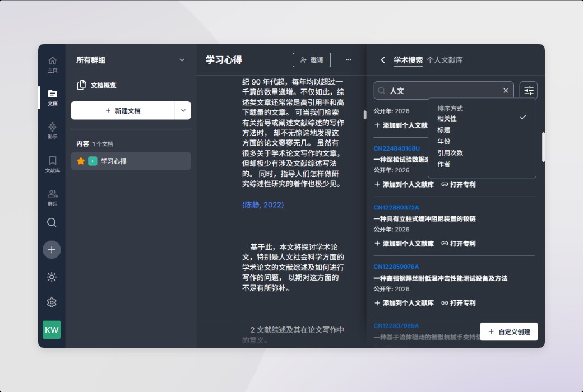Click the back arrow in 学术搜索 panel

pos(382,60)
